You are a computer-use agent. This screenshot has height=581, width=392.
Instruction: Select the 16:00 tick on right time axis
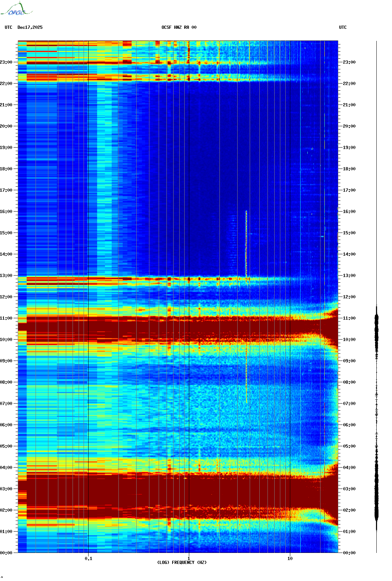click(x=349, y=212)
